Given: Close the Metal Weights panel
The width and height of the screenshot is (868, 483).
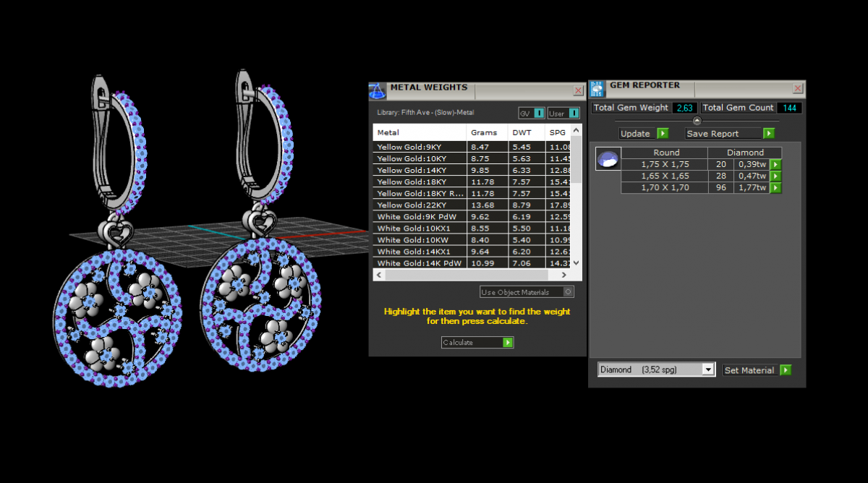Looking at the screenshot, I should 578,90.
